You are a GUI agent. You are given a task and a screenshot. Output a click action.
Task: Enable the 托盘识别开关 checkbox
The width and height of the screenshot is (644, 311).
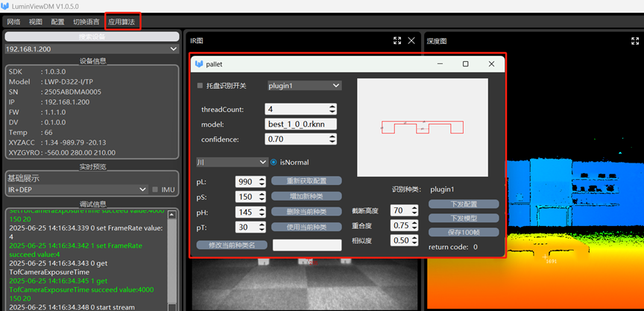(201, 86)
